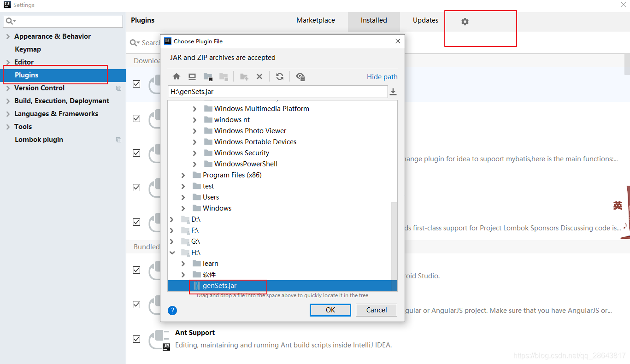Expand the Editor settings section

tap(8, 62)
